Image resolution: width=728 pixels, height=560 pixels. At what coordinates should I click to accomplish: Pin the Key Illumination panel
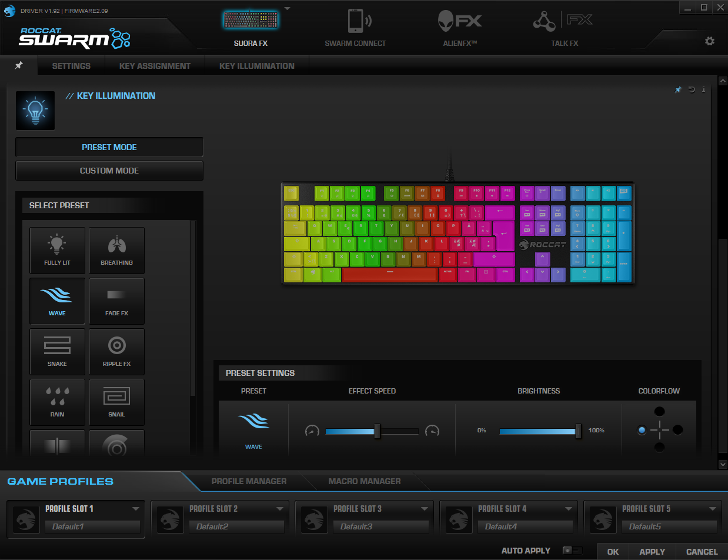[x=678, y=90]
